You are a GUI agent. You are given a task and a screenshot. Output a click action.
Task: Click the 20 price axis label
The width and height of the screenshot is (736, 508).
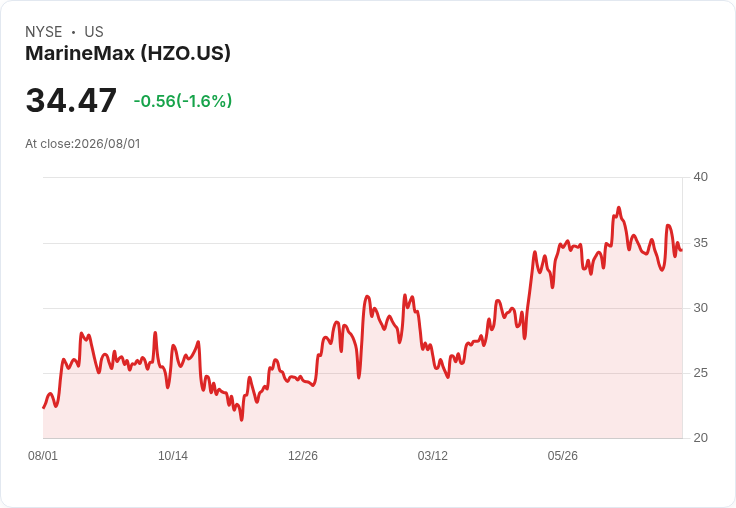point(700,438)
